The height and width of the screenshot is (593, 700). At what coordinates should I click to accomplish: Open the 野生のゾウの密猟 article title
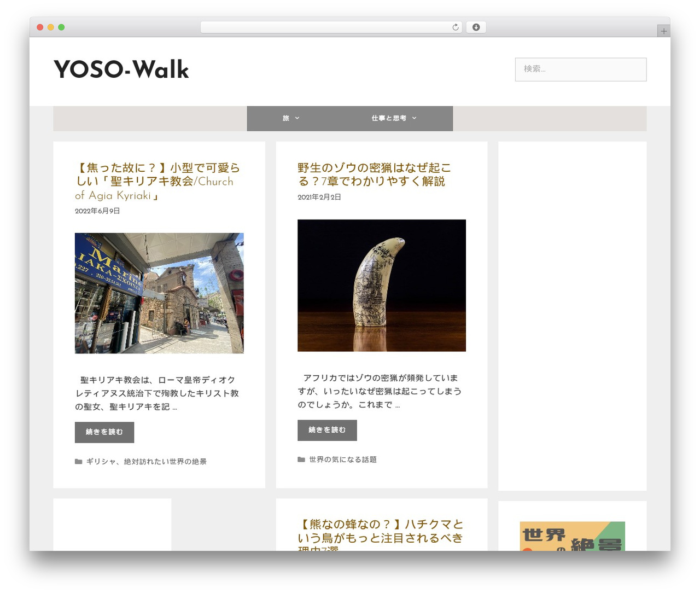[x=374, y=175]
